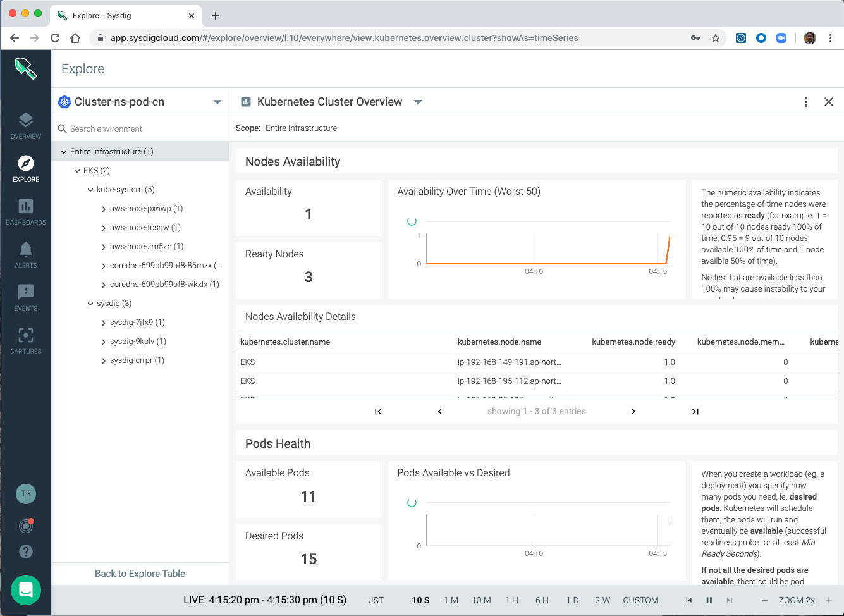The height and width of the screenshot is (616, 844).
Task: Skip back in the time navigation bar
Action: coord(689,600)
